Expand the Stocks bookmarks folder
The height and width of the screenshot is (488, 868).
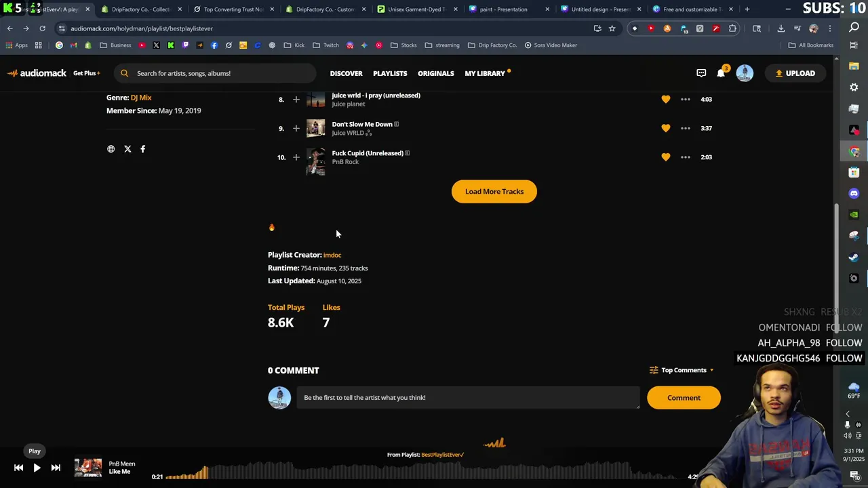click(x=403, y=45)
